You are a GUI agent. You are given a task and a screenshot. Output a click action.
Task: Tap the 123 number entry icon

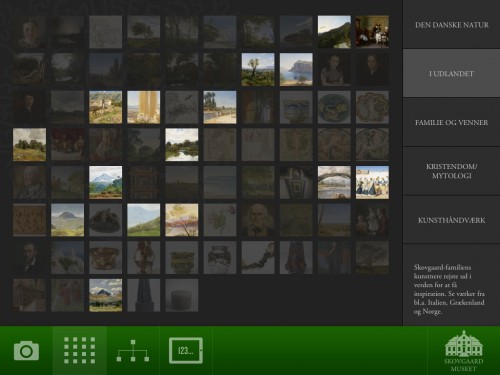click(x=186, y=350)
